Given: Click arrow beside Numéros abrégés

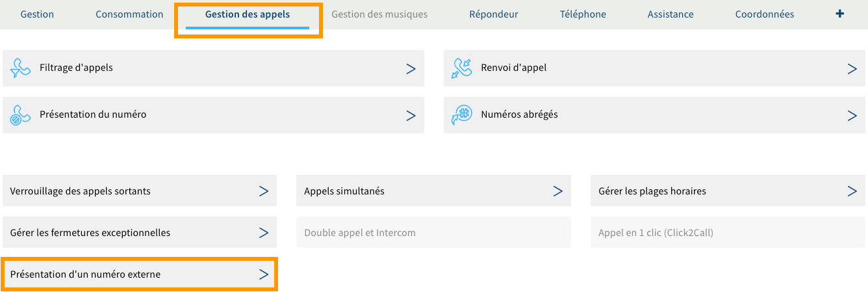Looking at the screenshot, I should tap(852, 115).
